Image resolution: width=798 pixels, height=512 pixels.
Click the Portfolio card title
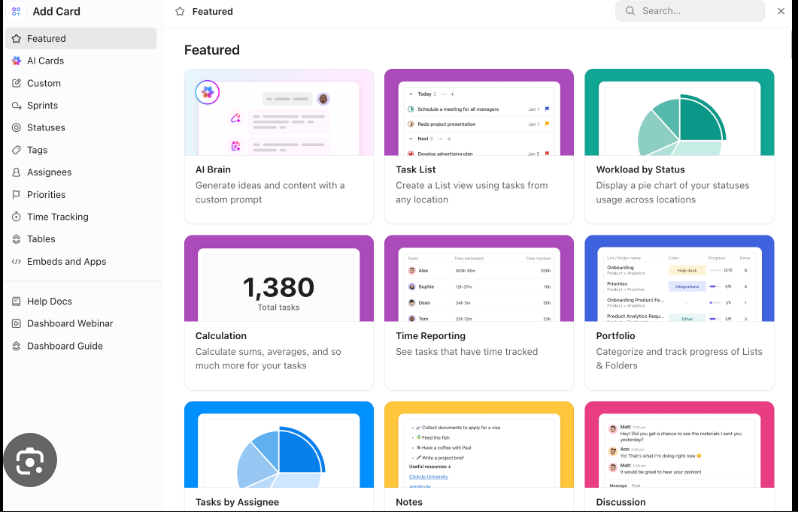(615, 336)
